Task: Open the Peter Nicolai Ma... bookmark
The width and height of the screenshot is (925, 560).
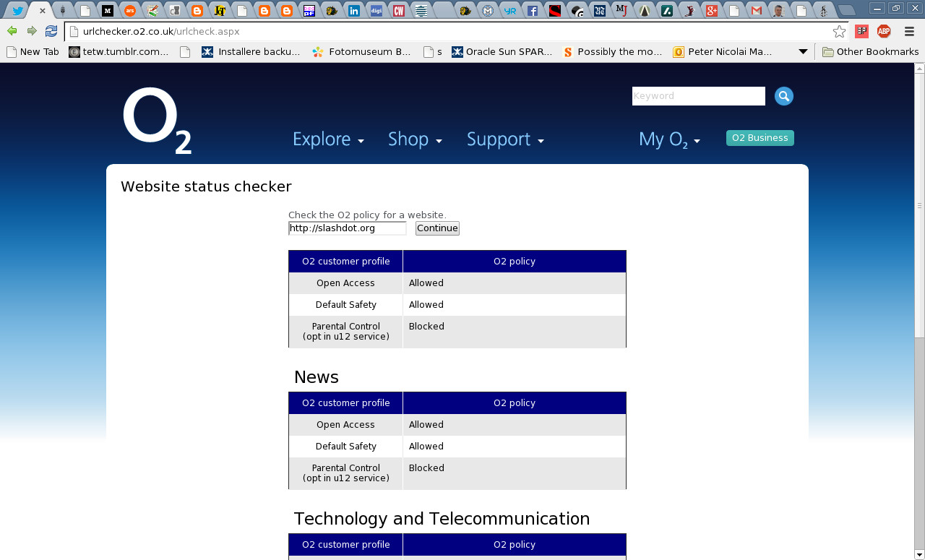Action: coord(723,52)
